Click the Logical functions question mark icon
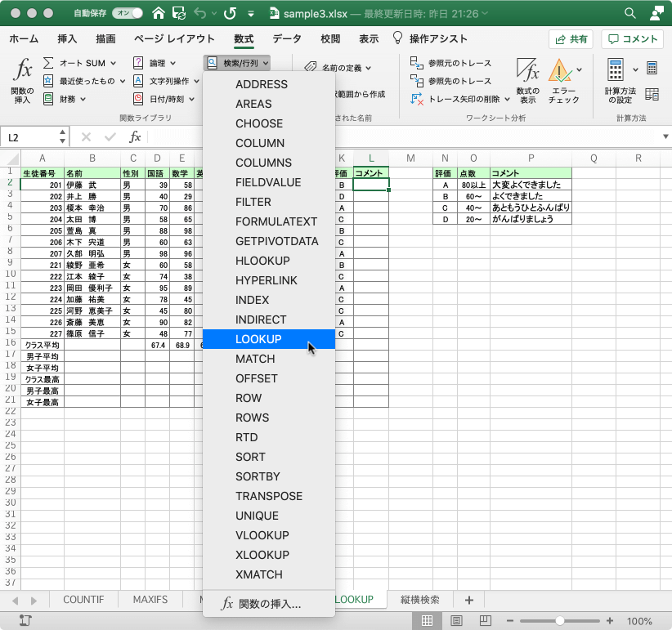The height and width of the screenshot is (630, 672). (x=138, y=63)
